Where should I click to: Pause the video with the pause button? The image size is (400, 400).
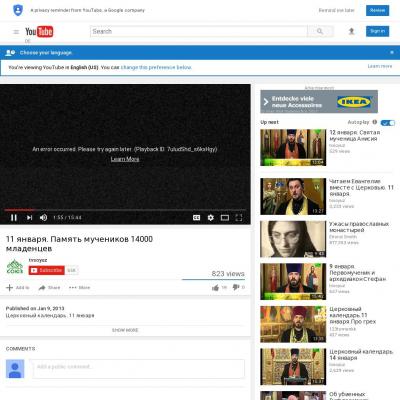tap(14, 218)
